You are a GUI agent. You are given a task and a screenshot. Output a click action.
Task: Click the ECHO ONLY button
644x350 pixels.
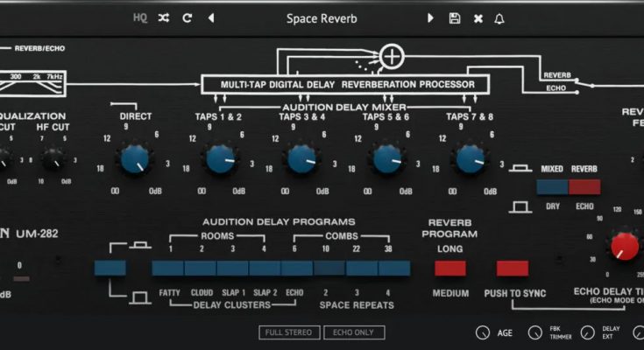tap(354, 332)
